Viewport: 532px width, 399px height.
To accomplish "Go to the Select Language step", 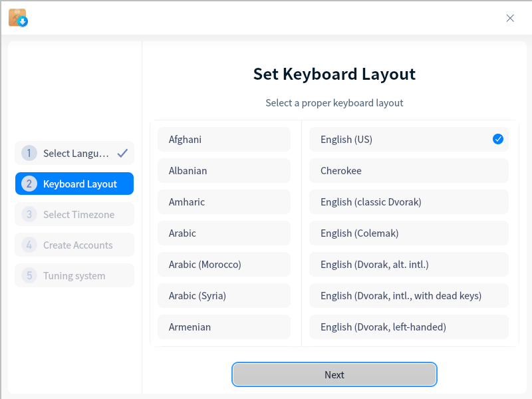I will tap(74, 153).
